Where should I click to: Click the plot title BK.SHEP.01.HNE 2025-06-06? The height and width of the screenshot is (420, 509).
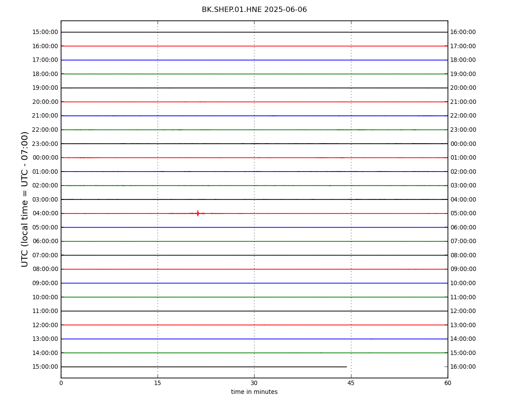click(254, 10)
